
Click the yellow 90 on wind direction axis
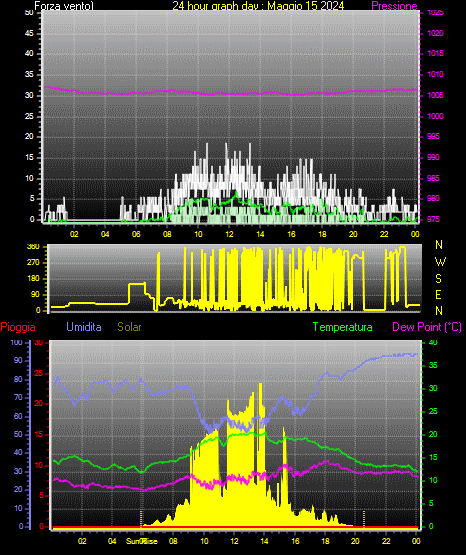point(36,294)
